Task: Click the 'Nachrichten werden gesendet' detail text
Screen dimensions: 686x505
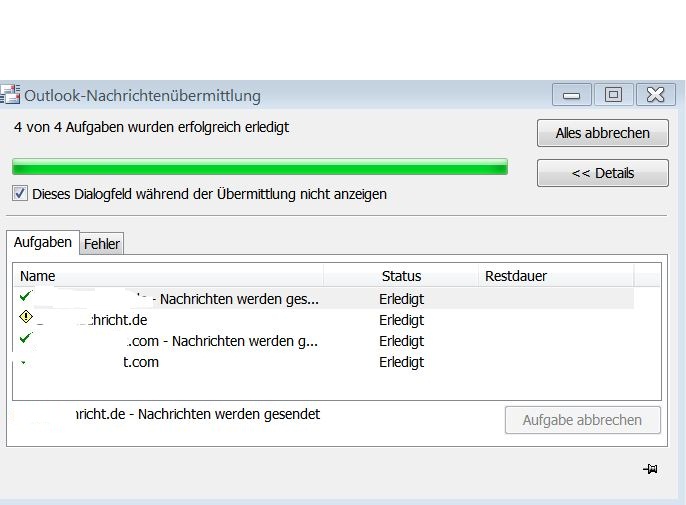Action: click(x=229, y=414)
